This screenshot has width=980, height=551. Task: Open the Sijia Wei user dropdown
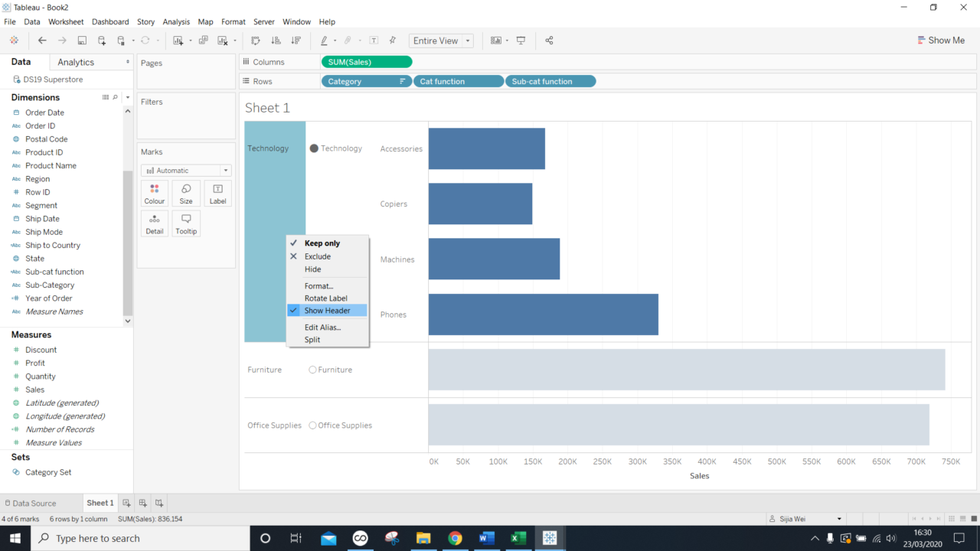click(838, 518)
